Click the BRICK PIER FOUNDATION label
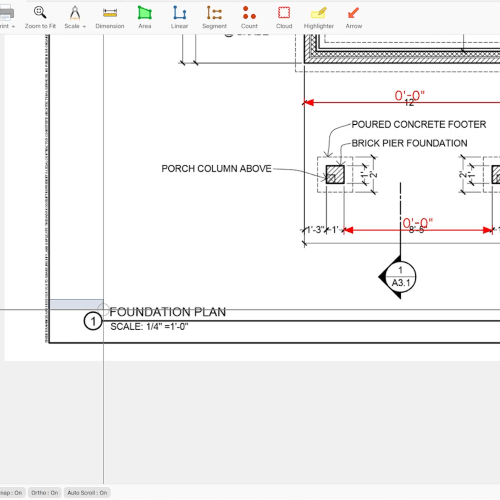500x500 pixels. point(409,143)
